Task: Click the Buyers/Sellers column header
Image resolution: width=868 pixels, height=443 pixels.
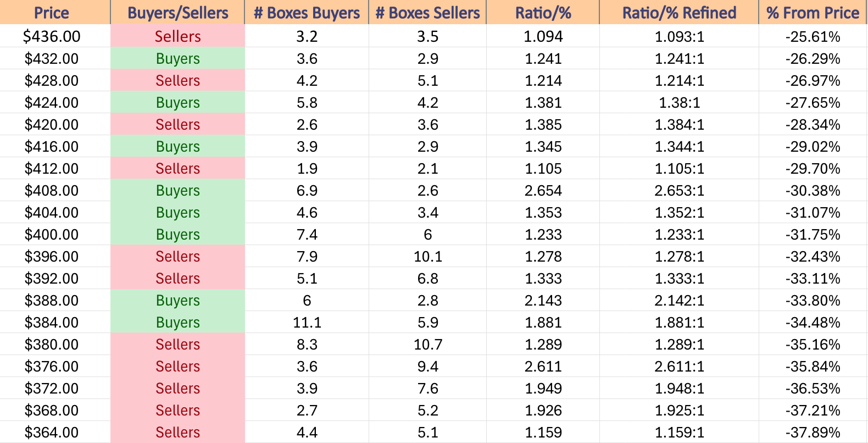Action: click(x=177, y=12)
